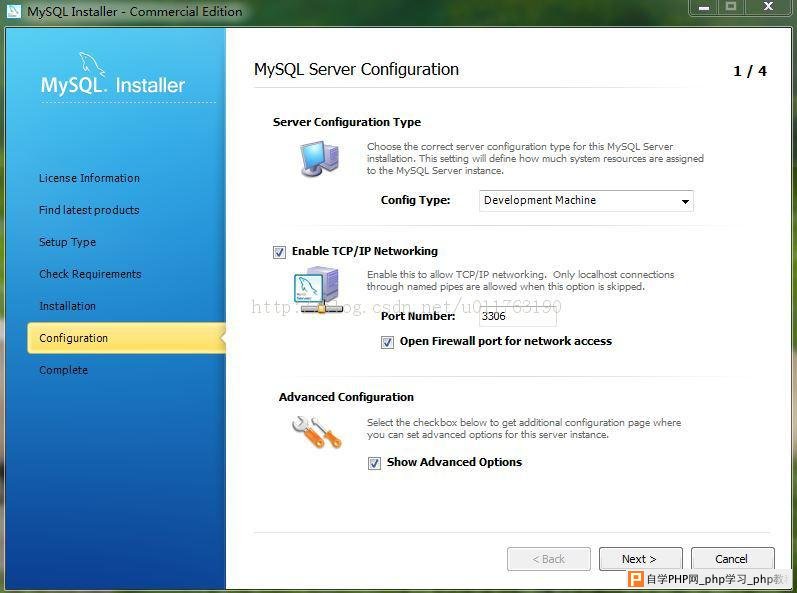Viewport: 797px width, 593px height.
Task: Open the Check Requirements step
Action: tap(90, 274)
